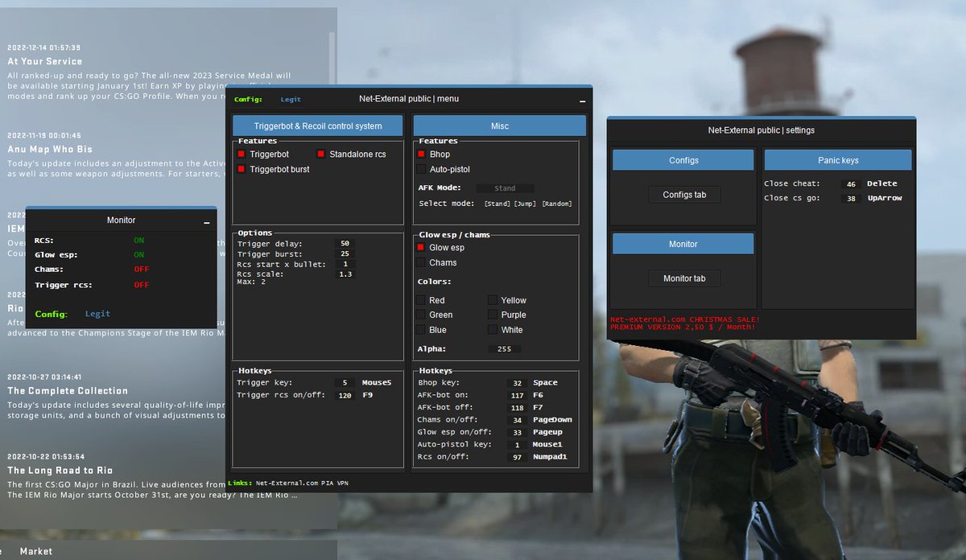This screenshot has width=966, height=560.
Task: Toggle the Triggerbot burst checkbox
Action: click(241, 169)
